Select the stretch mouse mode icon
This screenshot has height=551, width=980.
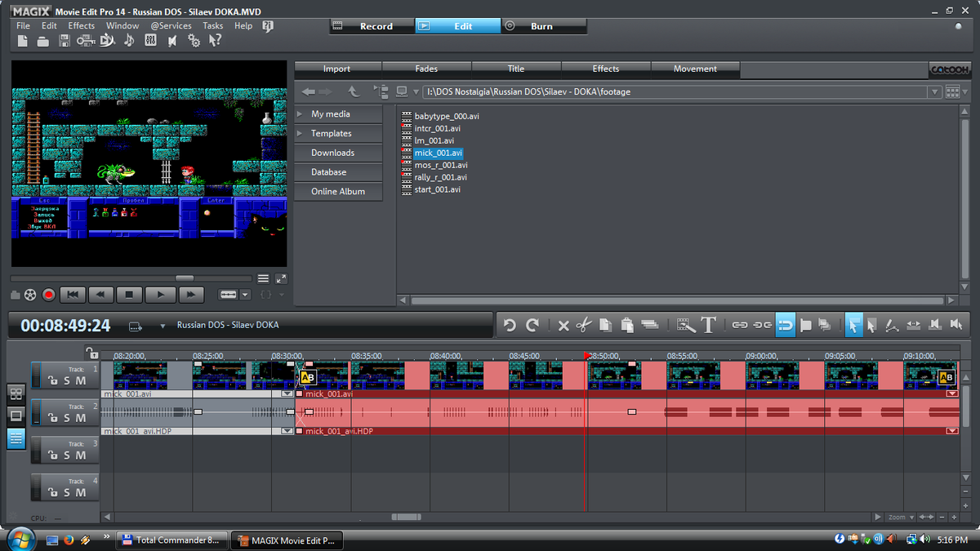[x=914, y=325]
